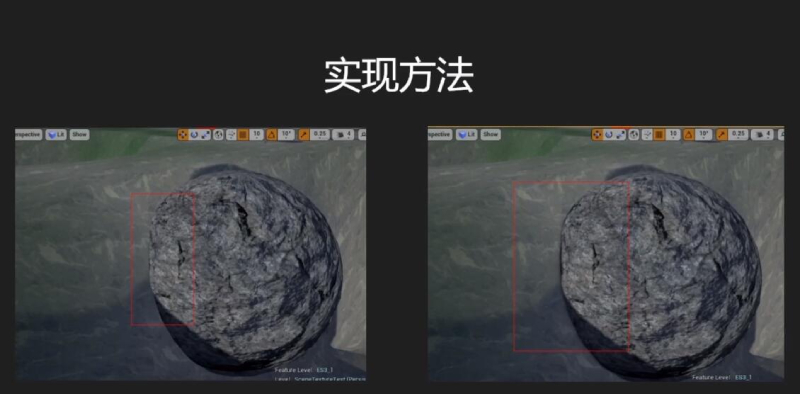Toggle rotation snapping in left viewport
This screenshot has width=800, height=394.
pos(271,135)
